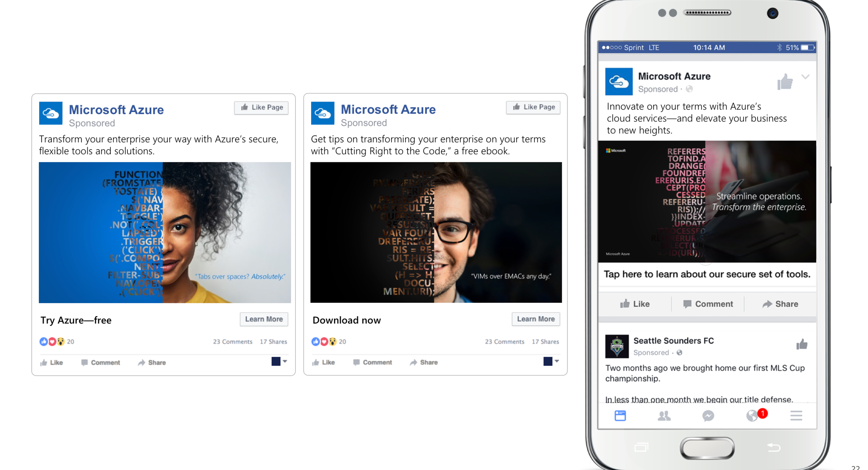Click Learn More next to Download now
Screen dimensions: 868x470
point(536,319)
